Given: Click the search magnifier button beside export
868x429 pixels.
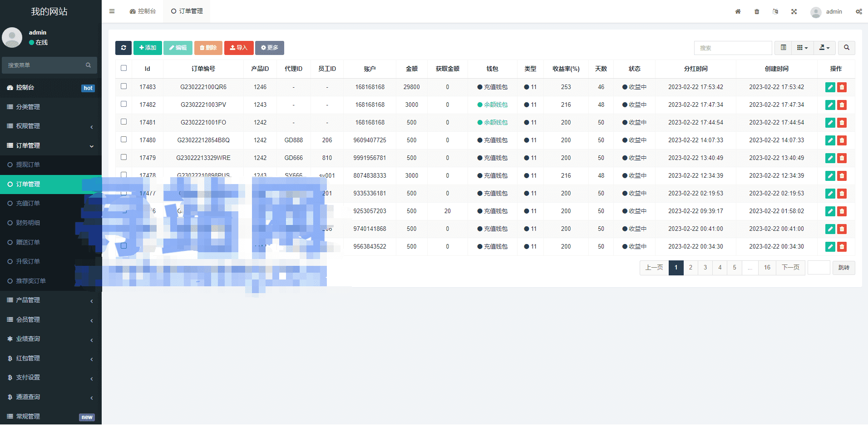Looking at the screenshot, I should tap(846, 48).
